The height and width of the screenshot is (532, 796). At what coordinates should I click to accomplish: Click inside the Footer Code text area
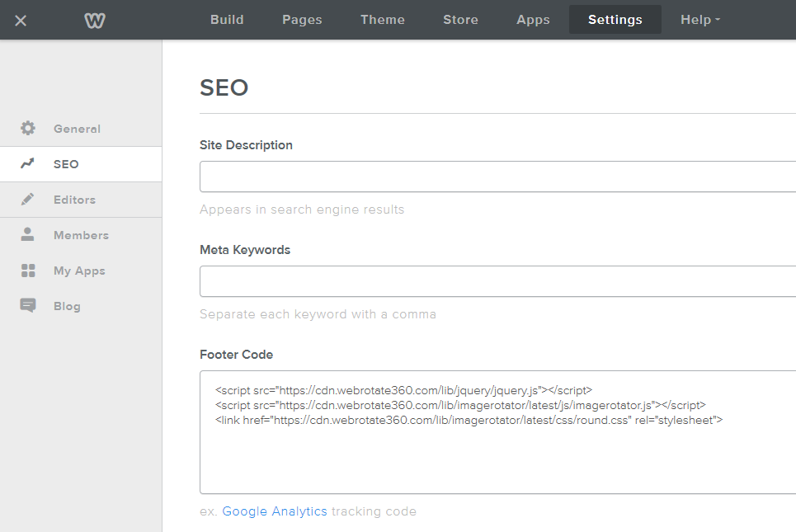tap(497, 432)
